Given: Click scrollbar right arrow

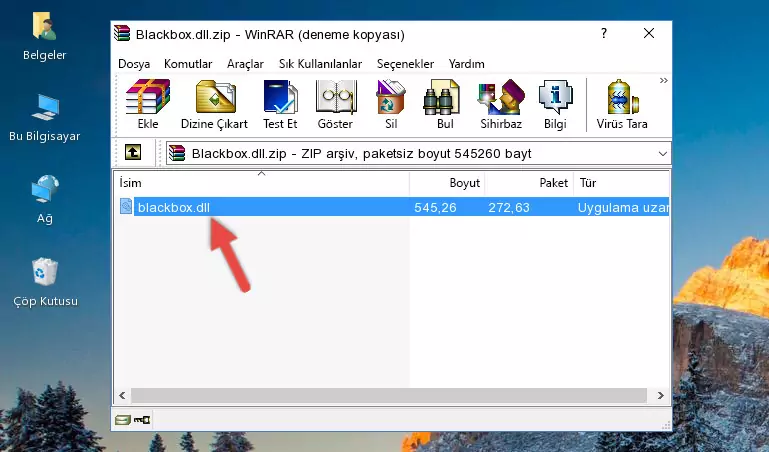Looking at the screenshot, I should click(x=661, y=395).
